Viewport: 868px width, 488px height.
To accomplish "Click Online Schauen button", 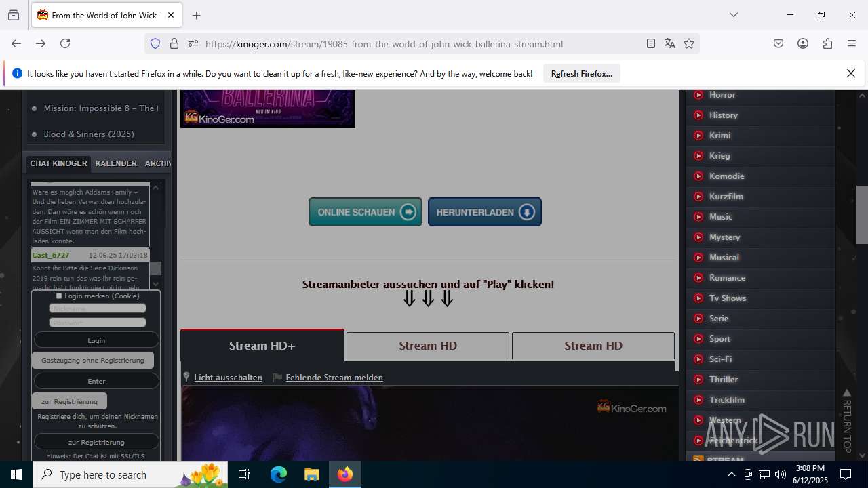I will point(366,212).
